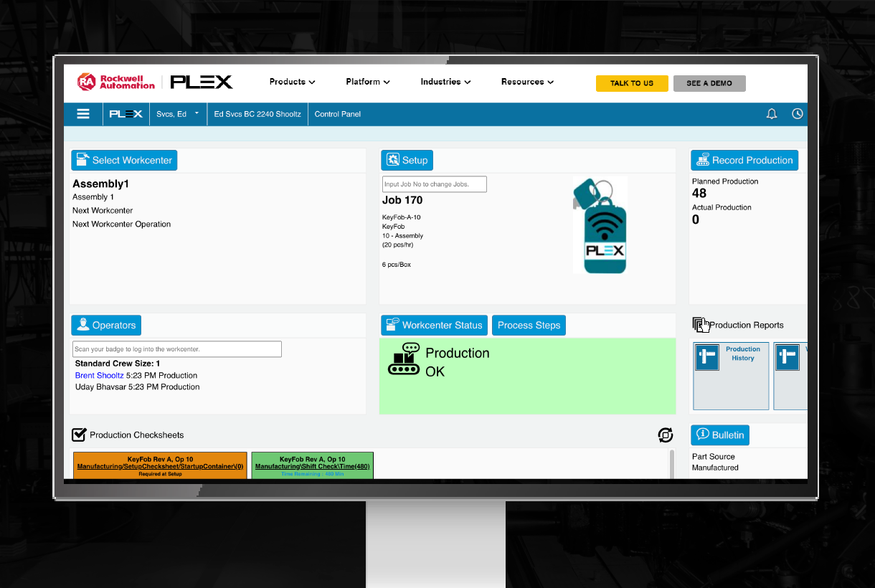Click the Assembly1 workcenter name

[100, 184]
